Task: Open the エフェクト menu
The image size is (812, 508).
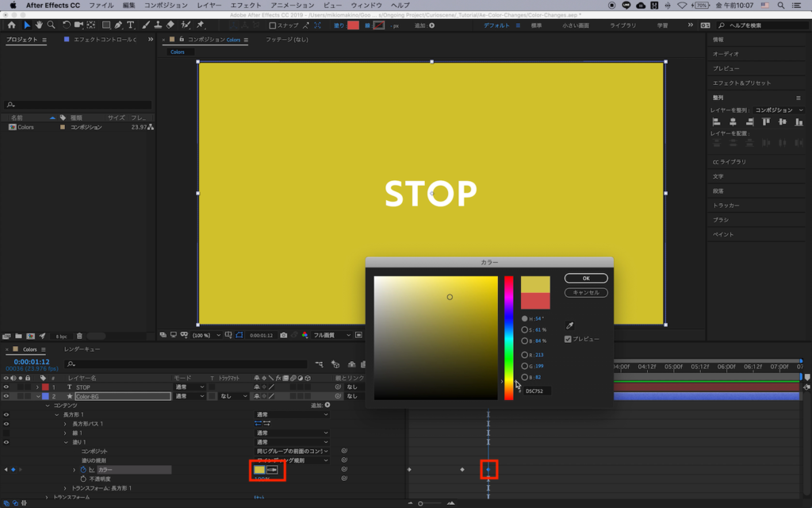Action: tap(246, 6)
